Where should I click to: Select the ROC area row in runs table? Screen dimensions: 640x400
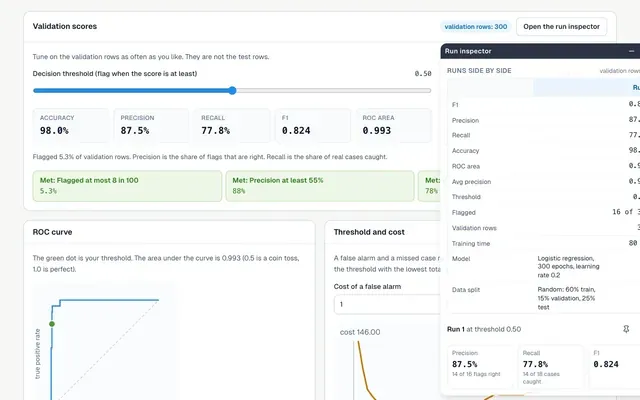[x=544, y=166]
